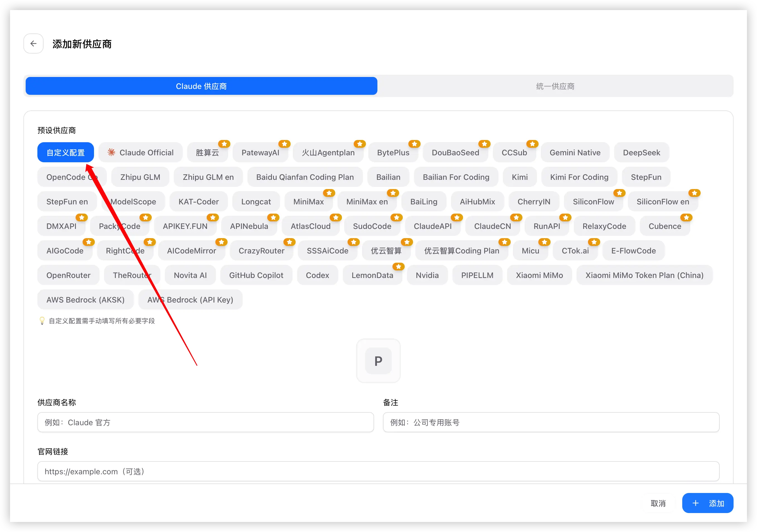The image size is (757, 532).
Task: Pick the StepFun preset
Action: pos(646,177)
